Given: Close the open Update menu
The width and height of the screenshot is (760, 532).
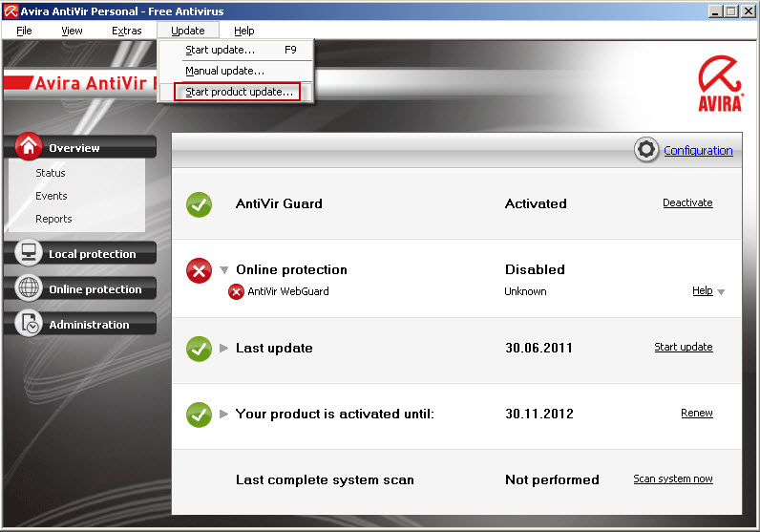Looking at the screenshot, I should [187, 31].
